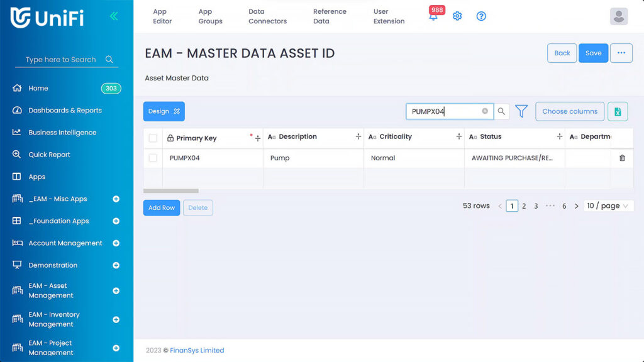644x362 pixels.
Task: Open the settings gear in the top bar
Action: pos(457,16)
